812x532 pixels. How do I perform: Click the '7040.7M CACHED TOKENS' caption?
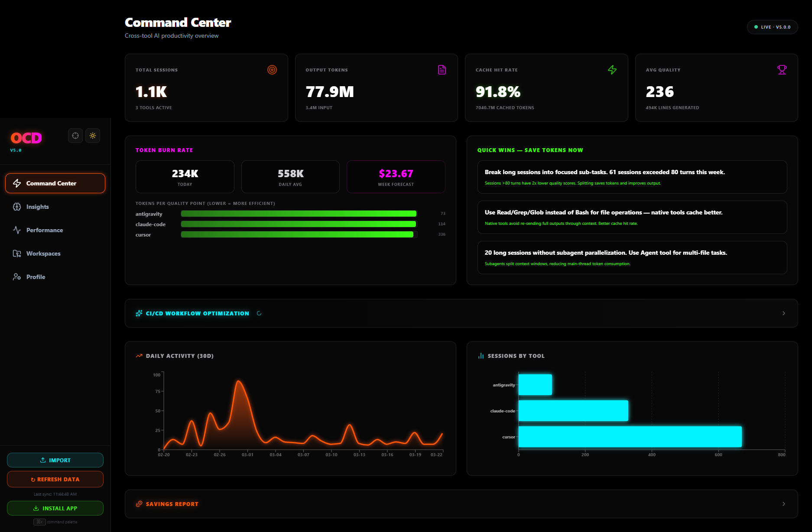(x=505, y=107)
